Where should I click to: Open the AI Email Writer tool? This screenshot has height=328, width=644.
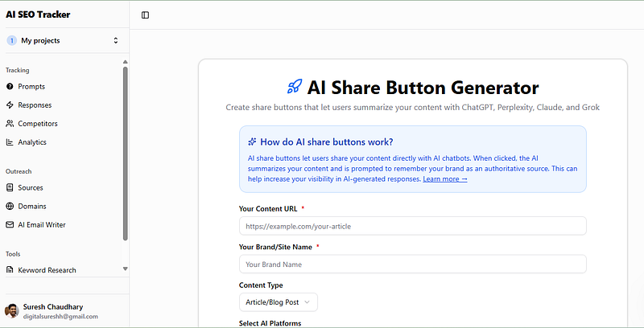42,224
